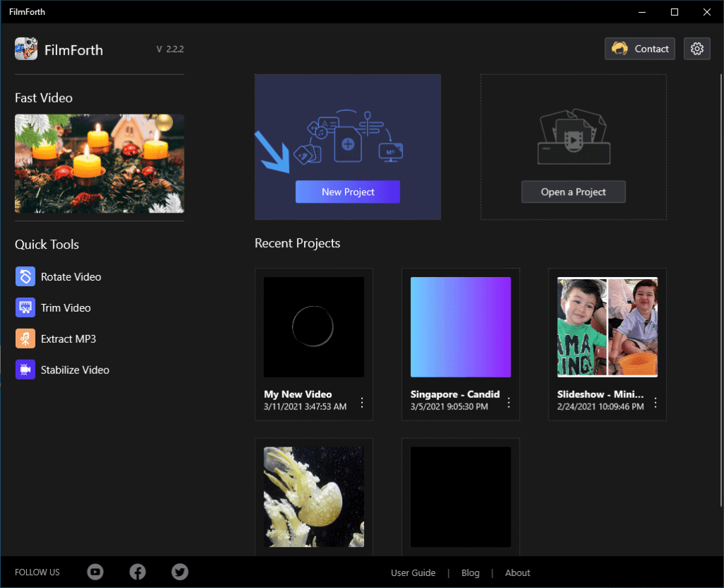724x588 pixels.
Task: Minimize the FilmForth window
Action: (x=642, y=12)
